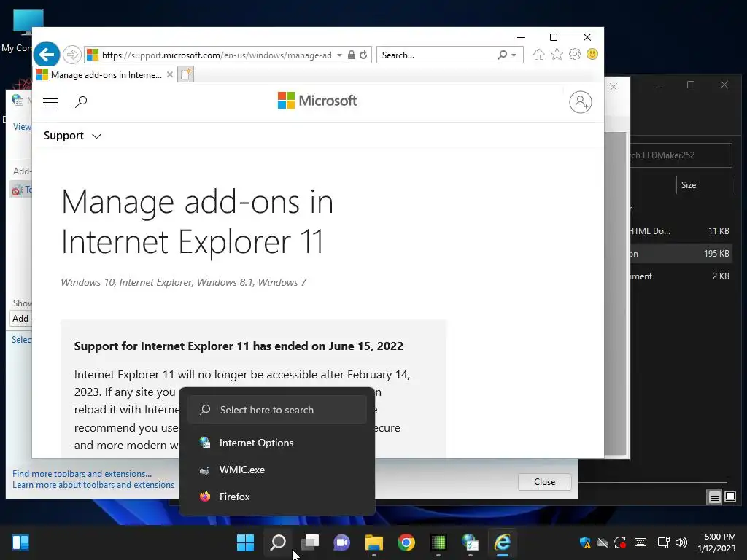
Task: Open File Explorer from the taskbar
Action: pos(374,542)
